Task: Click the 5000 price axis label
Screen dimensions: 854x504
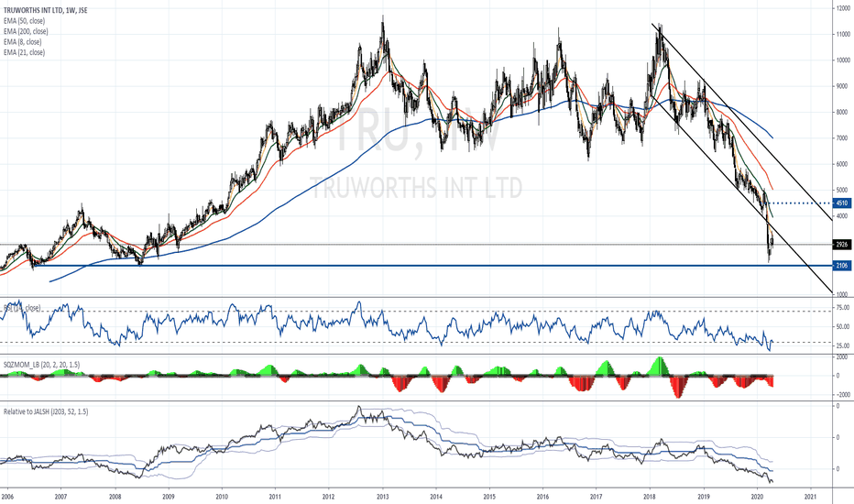Action: [x=843, y=191]
